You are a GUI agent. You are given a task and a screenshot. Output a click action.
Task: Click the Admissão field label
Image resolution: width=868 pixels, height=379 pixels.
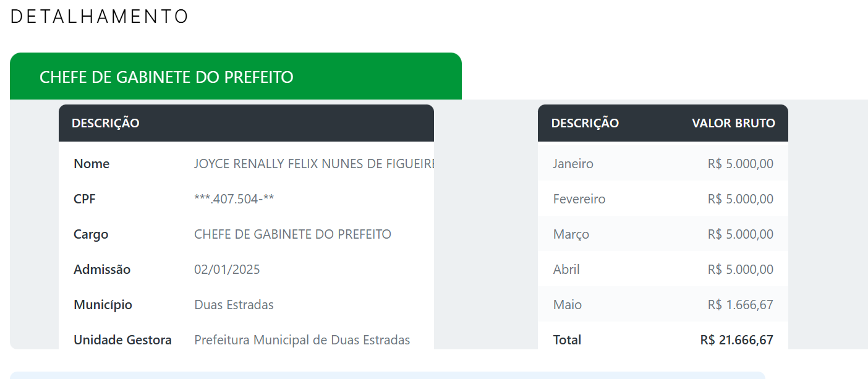coord(102,270)
